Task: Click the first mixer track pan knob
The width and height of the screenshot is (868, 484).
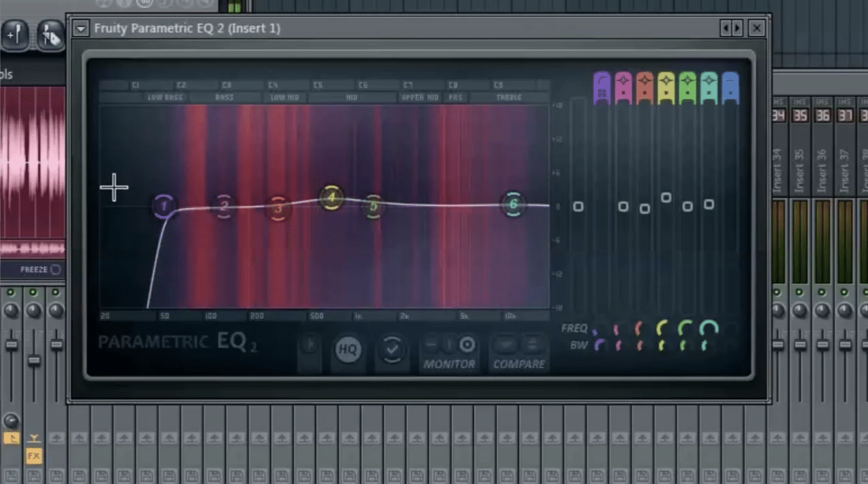Action: point(11,311)
